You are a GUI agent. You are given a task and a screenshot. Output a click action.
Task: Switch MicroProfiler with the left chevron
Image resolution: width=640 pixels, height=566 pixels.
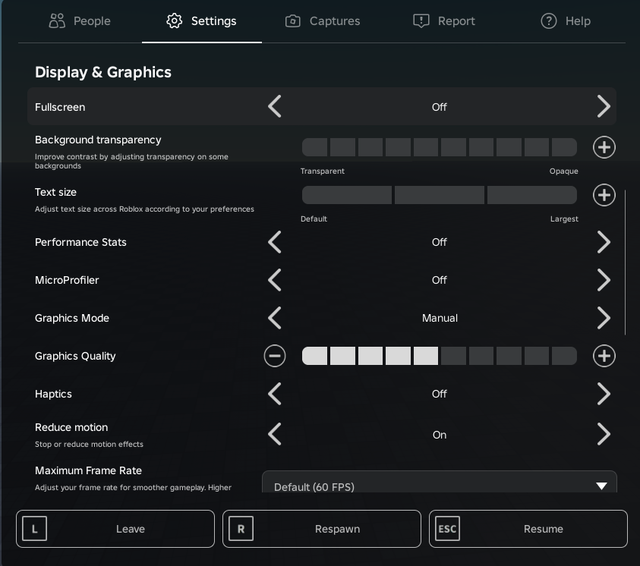(x=275, y=280)
